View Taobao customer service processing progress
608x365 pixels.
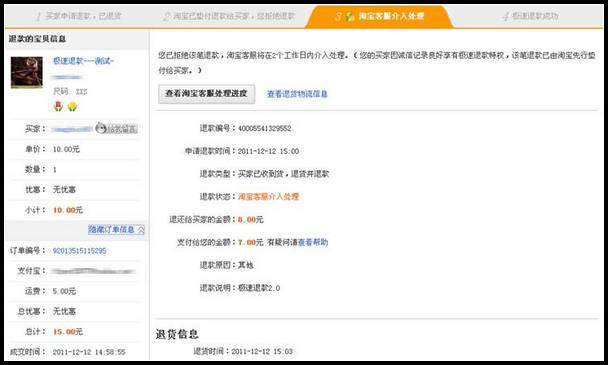coord(206,94)
